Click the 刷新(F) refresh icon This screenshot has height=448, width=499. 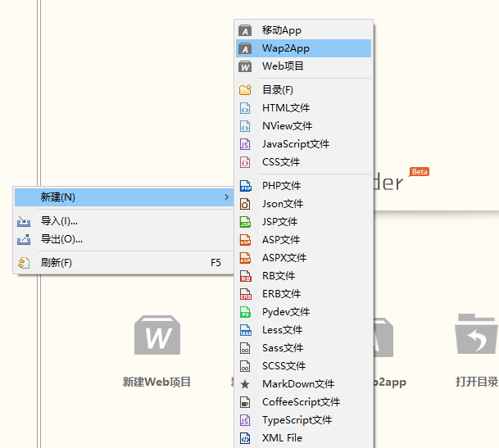tap(24, 263)
